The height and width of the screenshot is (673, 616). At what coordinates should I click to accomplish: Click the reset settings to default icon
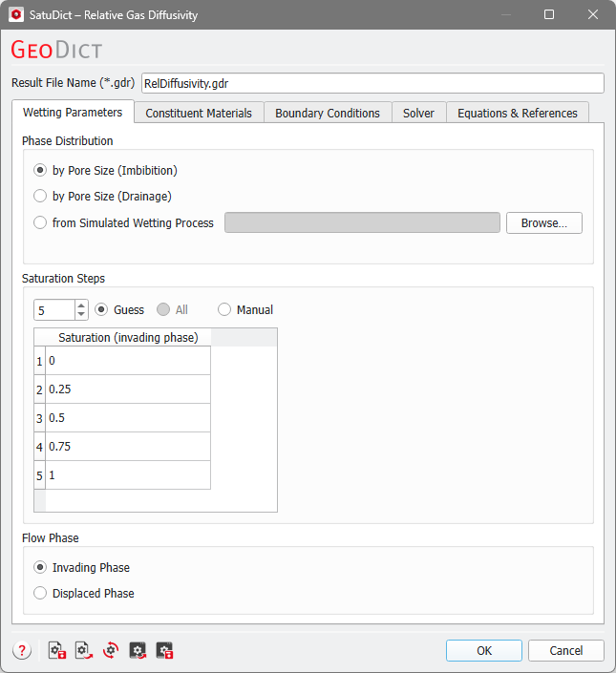111,651
